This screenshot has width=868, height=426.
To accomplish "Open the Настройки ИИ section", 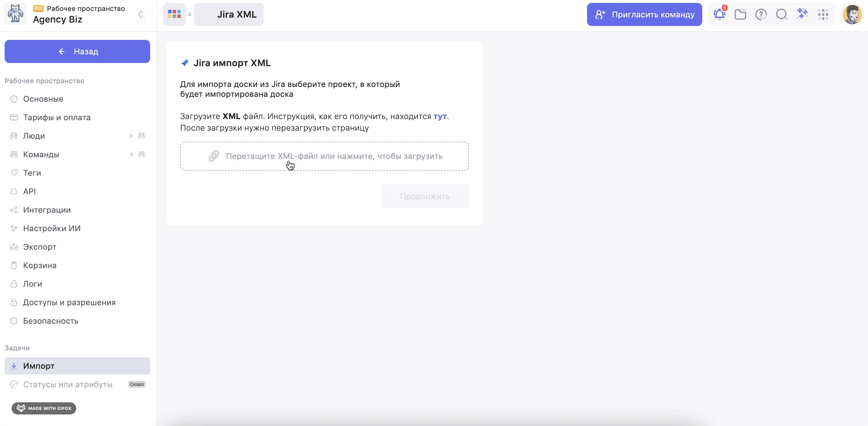I will (x=52, y=228).
